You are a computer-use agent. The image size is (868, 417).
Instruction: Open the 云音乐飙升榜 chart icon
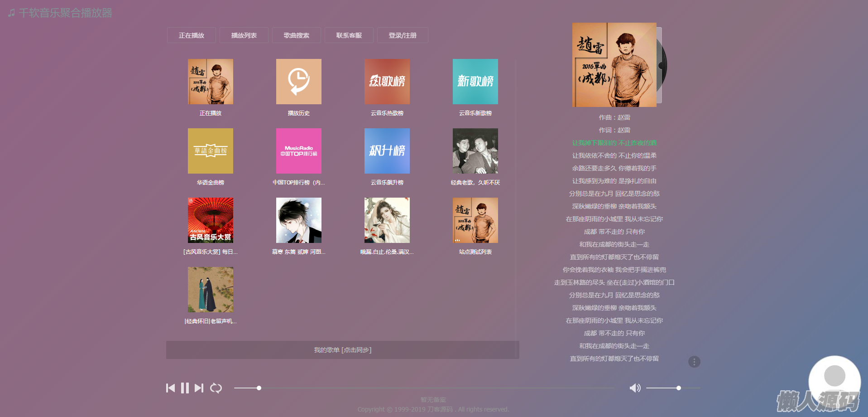tap(387, 151)
